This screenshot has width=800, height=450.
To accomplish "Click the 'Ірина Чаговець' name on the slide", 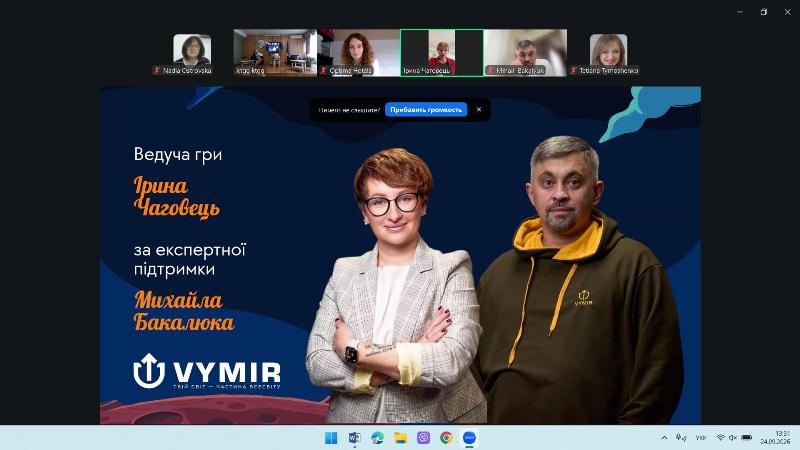I will point(177,197).
